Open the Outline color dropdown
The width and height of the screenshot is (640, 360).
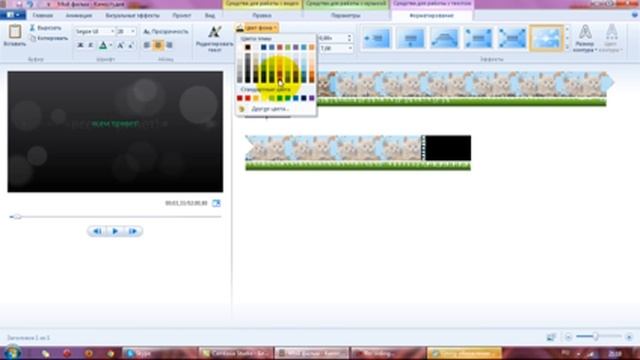[x=611, y=39]
